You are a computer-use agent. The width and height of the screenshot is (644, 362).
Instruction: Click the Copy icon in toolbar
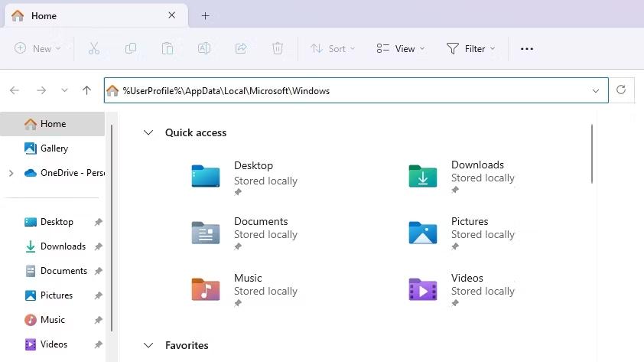tap(131, 48)
